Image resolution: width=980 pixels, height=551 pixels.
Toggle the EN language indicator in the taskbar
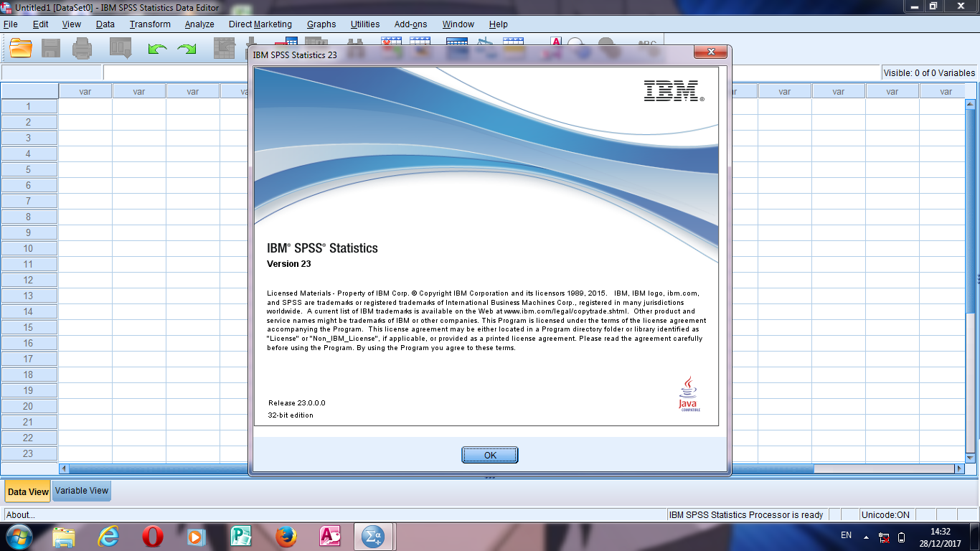click(x=847, y=536)
